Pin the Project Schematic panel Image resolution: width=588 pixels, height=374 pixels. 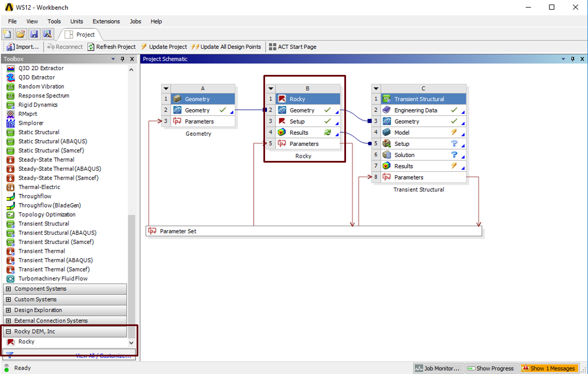pyautogui.click(x=573, y=59)
